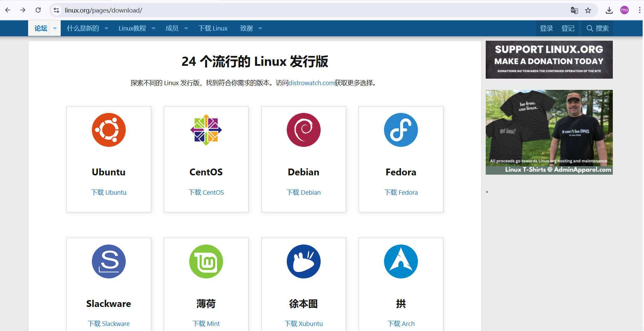Screen dimensions: 644x331
Task: Click the CentOS logo icon
Action: click(206, 130)
